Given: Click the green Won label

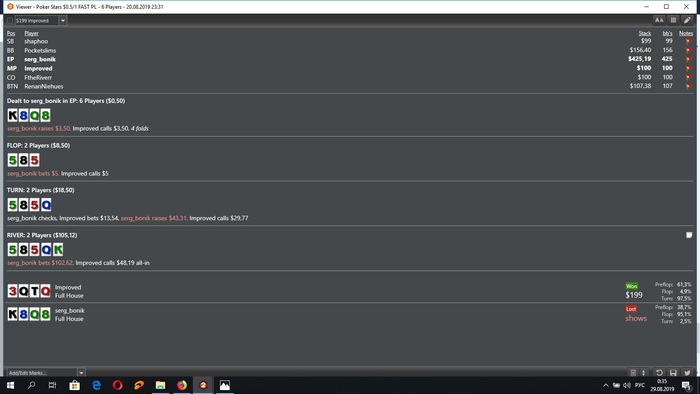Looking at the screenshot, I should click(x=631, y=286).
